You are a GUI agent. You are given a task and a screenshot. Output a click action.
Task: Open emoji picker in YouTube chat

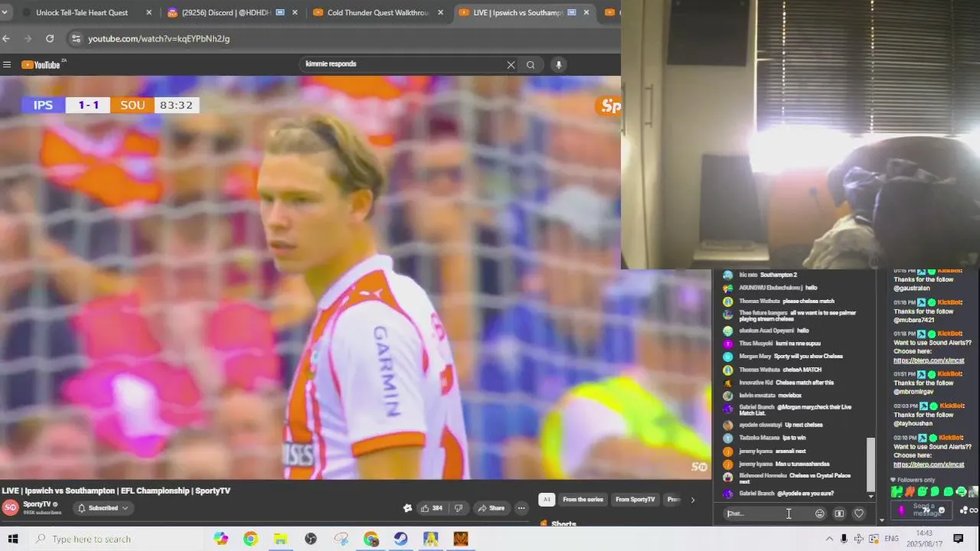point(820,514)
